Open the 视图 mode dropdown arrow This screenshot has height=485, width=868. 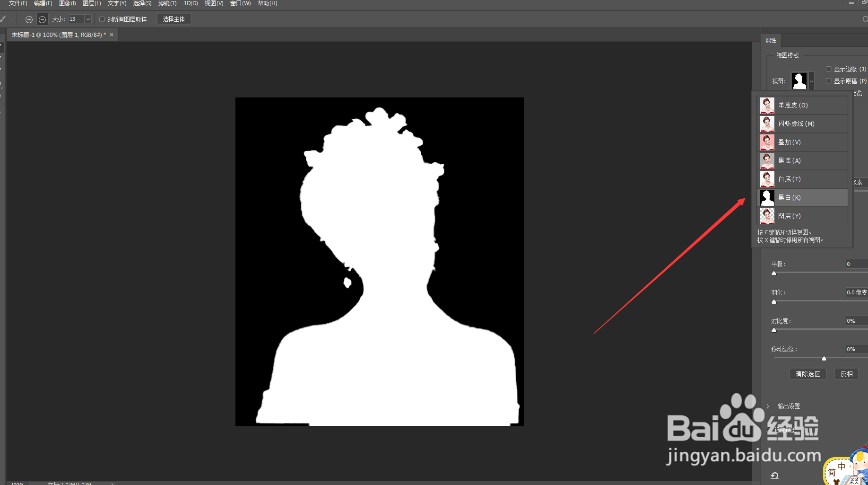pos(812,81)
